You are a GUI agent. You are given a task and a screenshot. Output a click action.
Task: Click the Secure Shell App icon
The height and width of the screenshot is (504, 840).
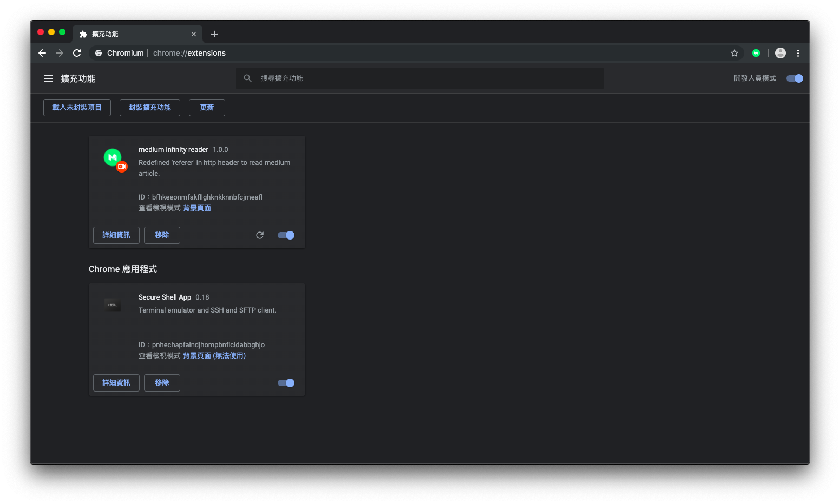coord(113,305)
